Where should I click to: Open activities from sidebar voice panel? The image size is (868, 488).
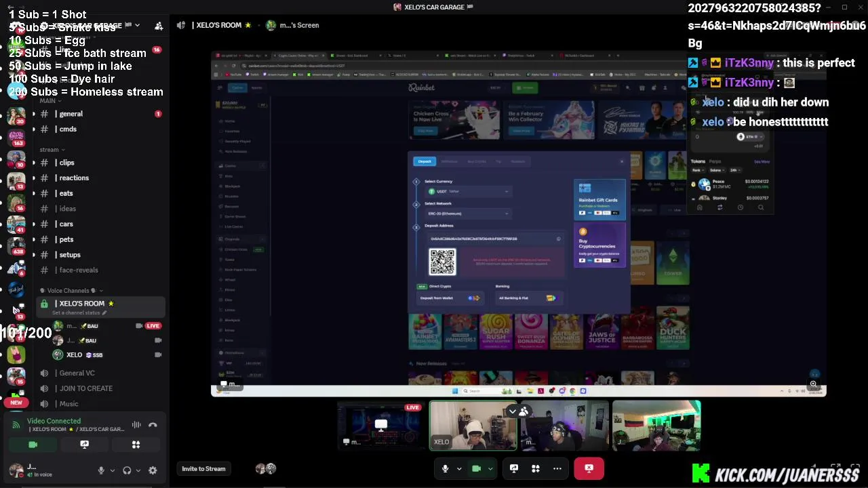[x=136, y=445]
